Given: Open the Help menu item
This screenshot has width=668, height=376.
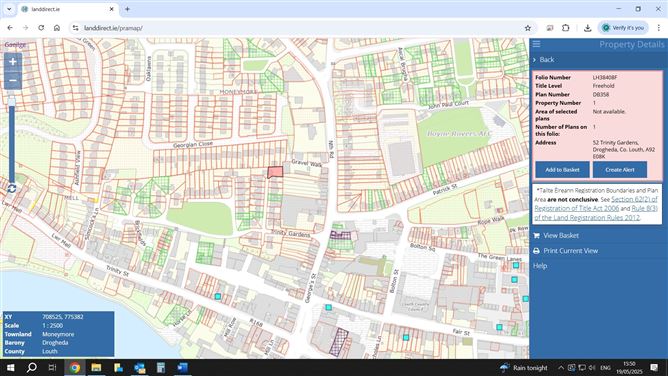Looking at the screenshot, I should pyautogui.click(x=540, y=266).
